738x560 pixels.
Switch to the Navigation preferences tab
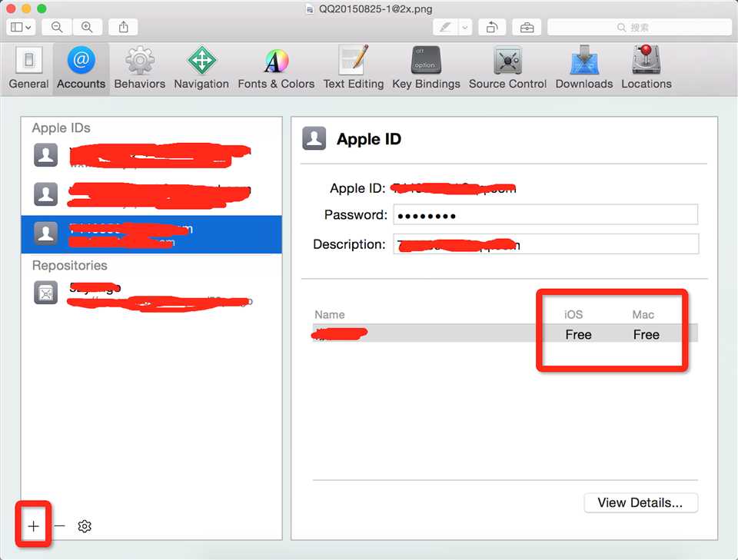[x=201, y=68]
